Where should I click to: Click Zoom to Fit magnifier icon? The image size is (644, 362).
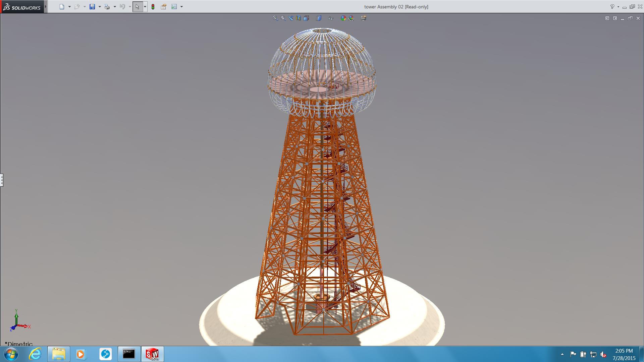click(275, 18)
